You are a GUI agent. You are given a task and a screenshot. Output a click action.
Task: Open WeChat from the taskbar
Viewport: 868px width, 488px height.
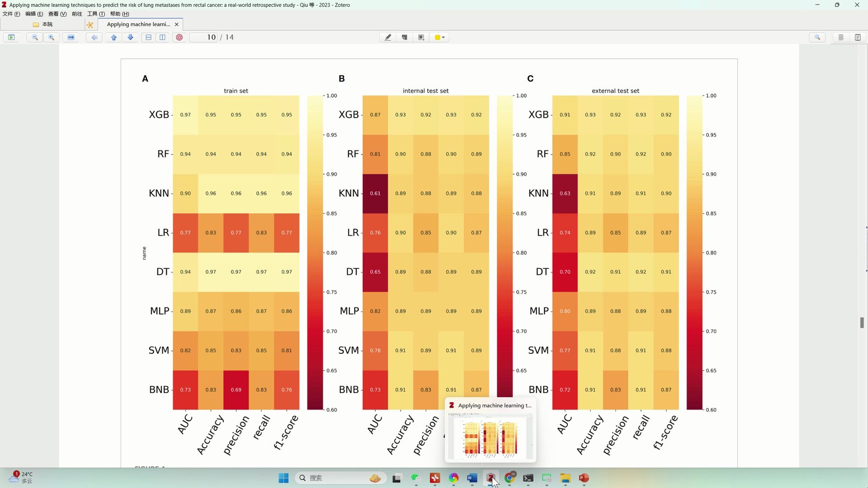point(416,478)
